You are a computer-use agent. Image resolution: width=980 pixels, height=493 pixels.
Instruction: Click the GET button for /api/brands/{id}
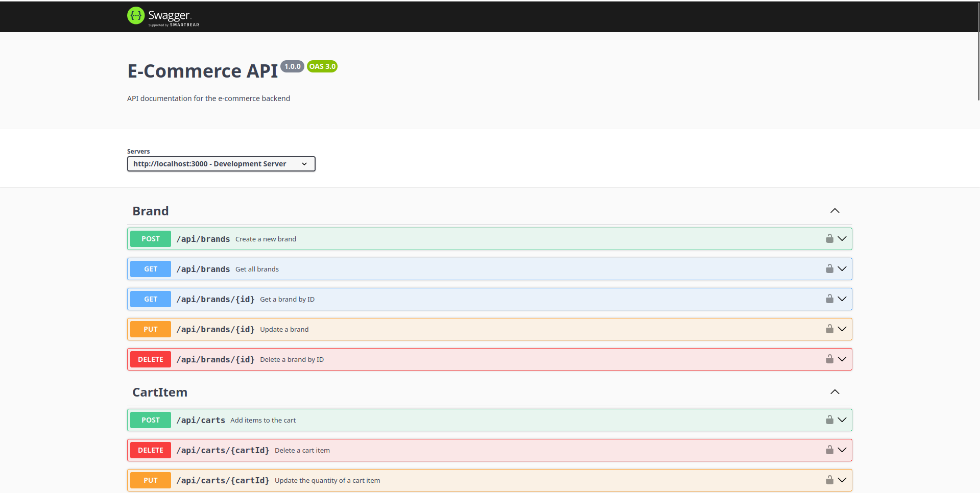151,299
